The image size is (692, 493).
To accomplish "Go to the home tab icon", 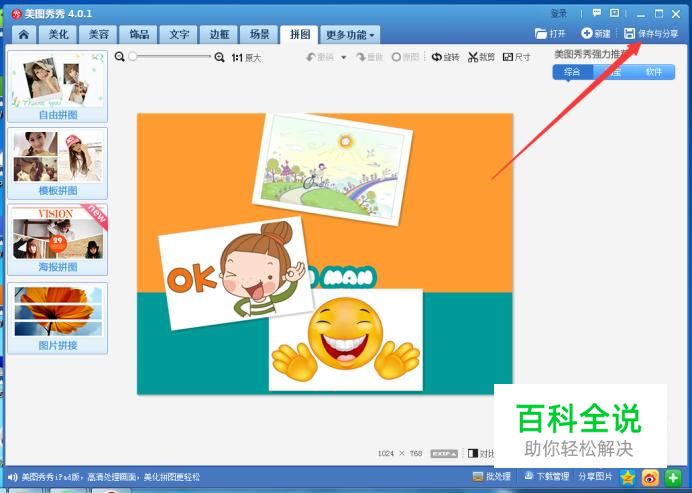I will point(24,34).
